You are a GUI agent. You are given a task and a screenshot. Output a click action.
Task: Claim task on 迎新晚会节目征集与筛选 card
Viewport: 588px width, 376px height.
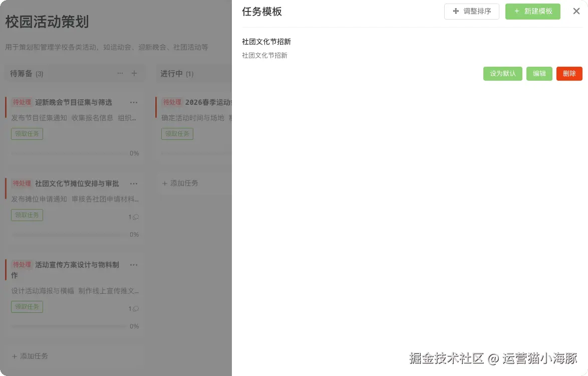[x=27, y=133]
